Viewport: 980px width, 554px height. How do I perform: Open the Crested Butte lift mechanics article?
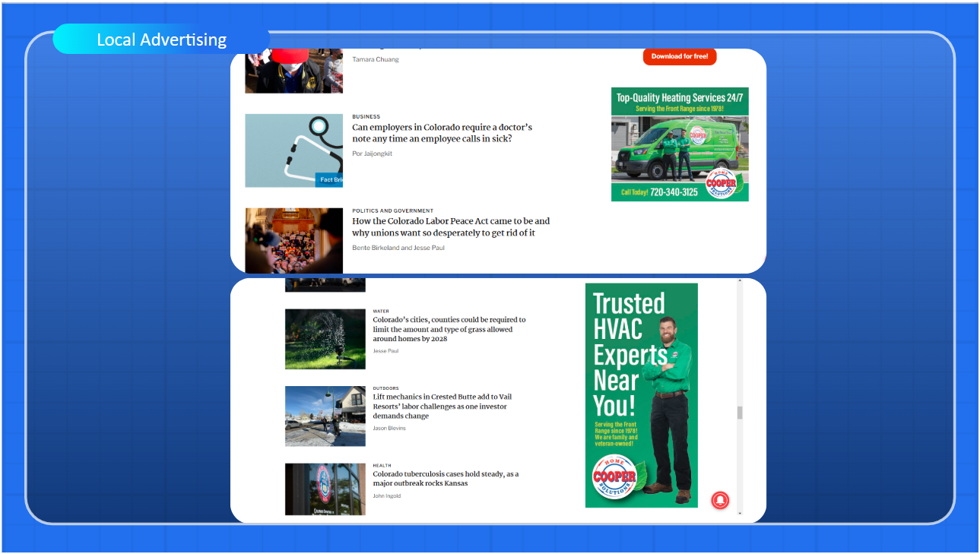click(442, 407)
